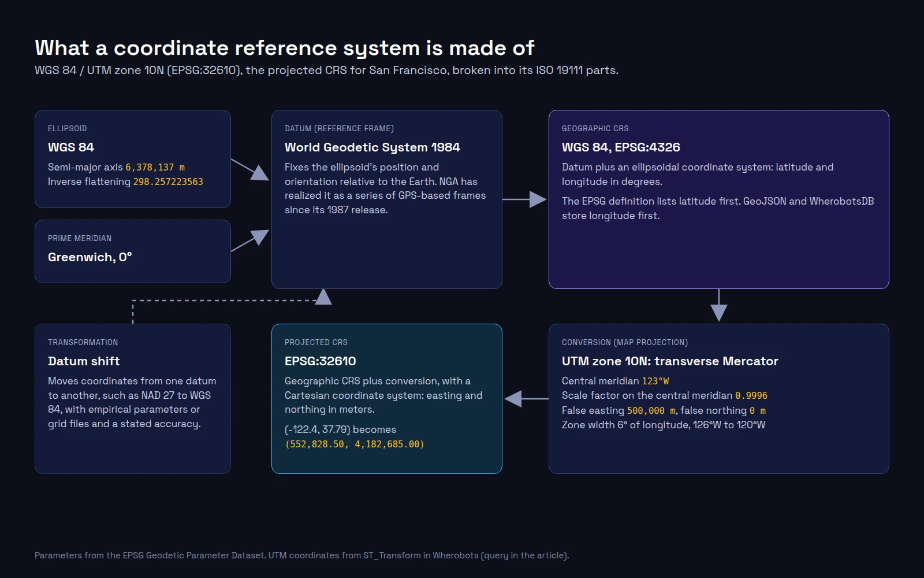Click the 'PRIME MERIDIAN' card label

point(80,238)
